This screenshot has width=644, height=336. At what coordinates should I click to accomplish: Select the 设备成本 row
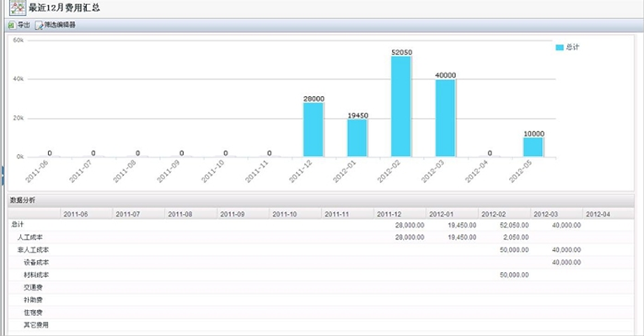tap(320, 262)
